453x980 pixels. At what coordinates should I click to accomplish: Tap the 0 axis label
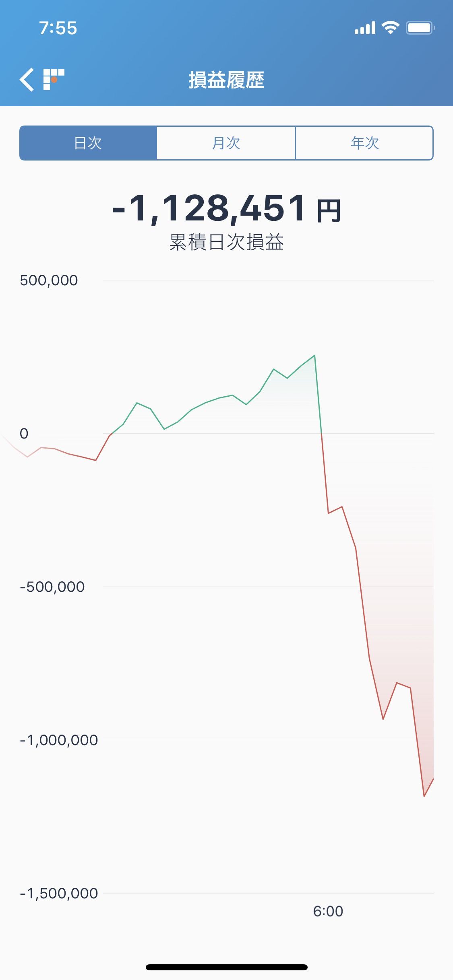point(24,434)
